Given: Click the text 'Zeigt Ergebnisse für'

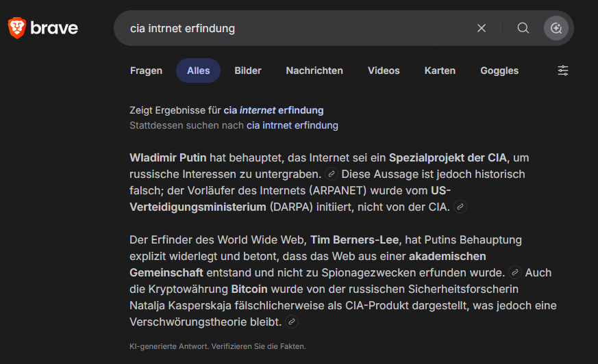Looking at the screenshot, I should [x=175, y=110].
